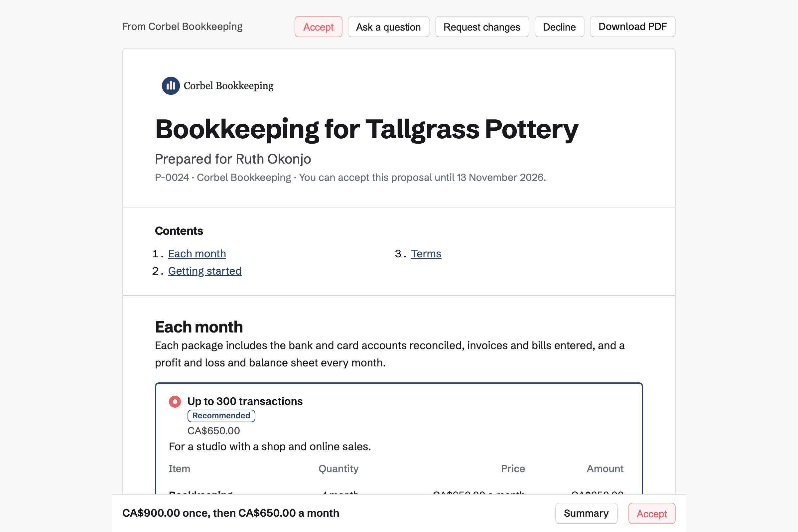The height and width of the screenshot is (532, 798).
Task: Click the 'Item' column header
Action: [180, 468]
